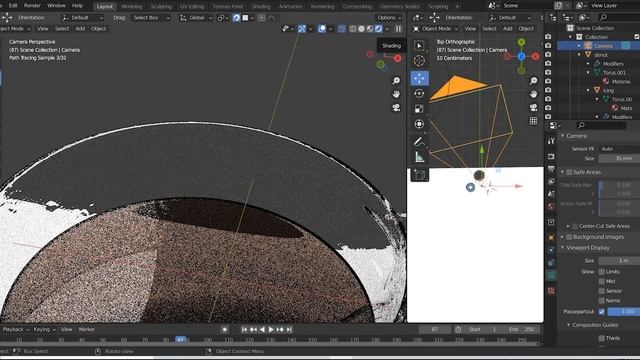This screenshot has height=360, width=640.
Task: Check the Name show option
Action: point(602,300)
